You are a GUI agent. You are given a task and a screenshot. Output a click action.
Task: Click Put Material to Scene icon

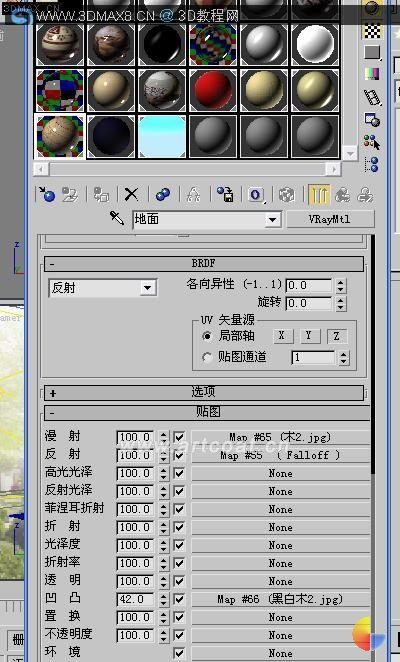(x=70, y=195)
